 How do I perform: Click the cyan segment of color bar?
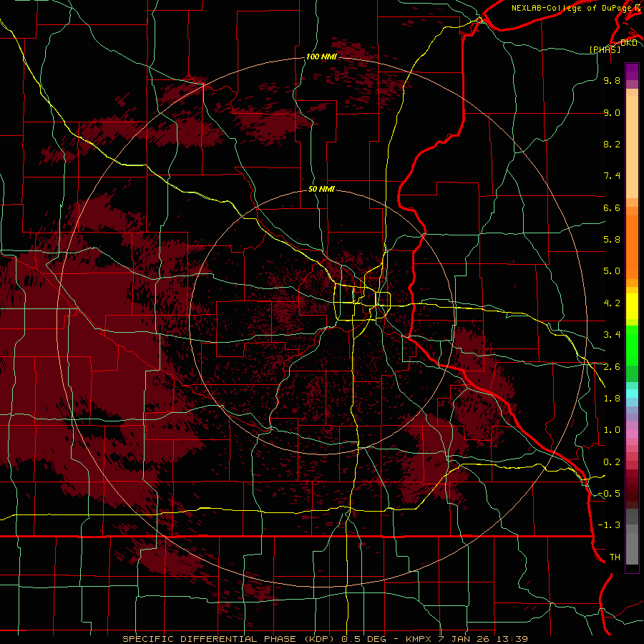(632, 393)
